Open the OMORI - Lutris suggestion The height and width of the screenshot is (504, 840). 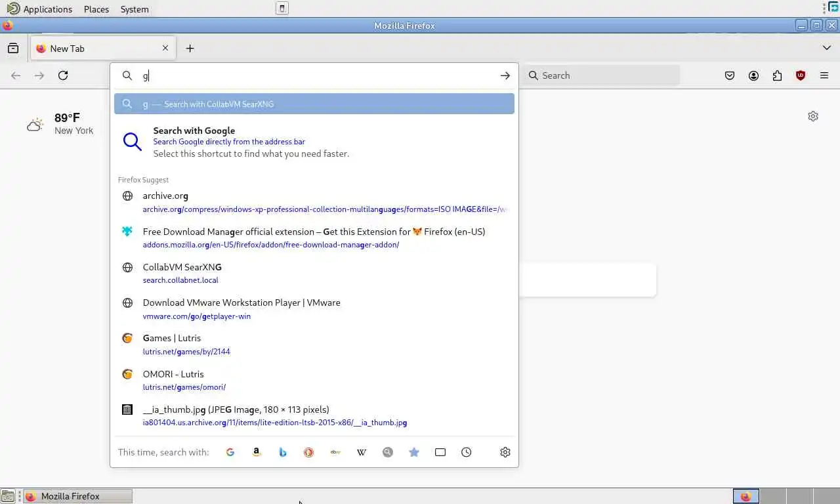click(x=314, y=380)
